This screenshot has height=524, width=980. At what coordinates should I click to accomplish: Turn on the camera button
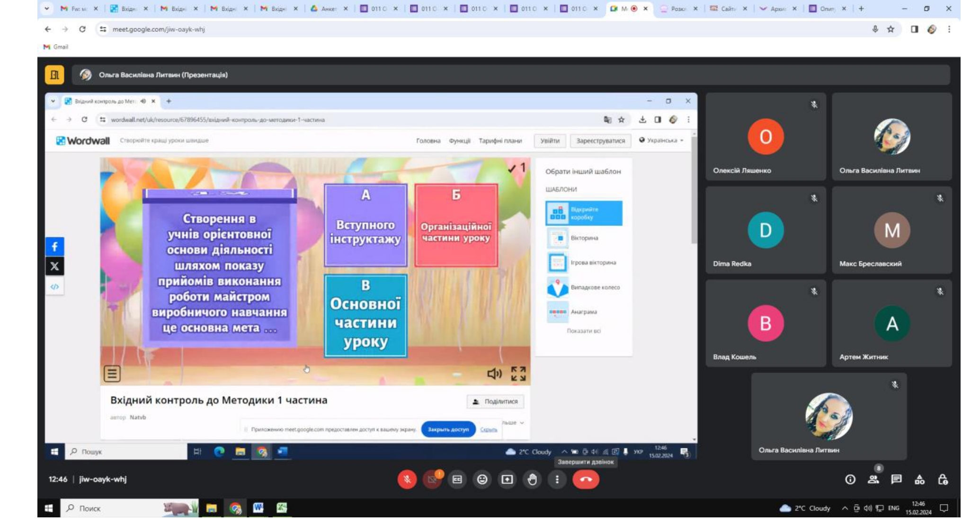tap(432, 480)
